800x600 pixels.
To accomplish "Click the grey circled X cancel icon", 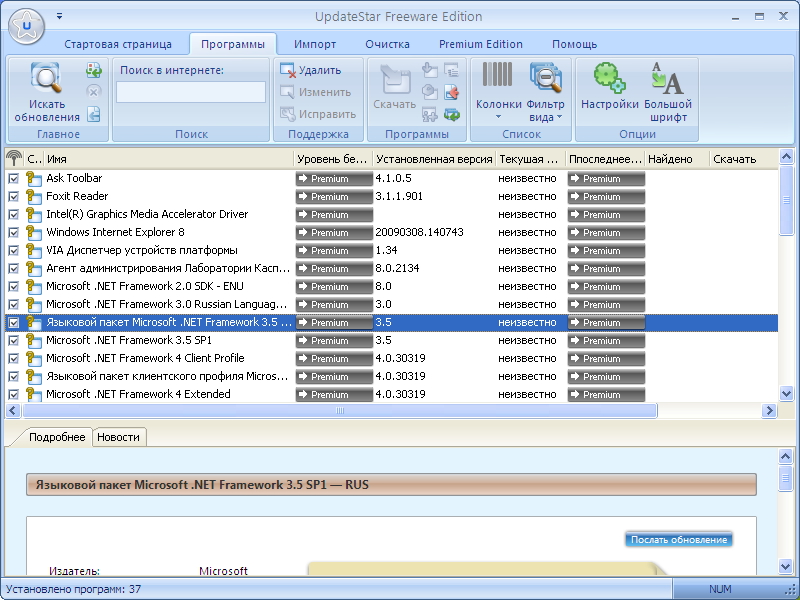I will (93, 92).
